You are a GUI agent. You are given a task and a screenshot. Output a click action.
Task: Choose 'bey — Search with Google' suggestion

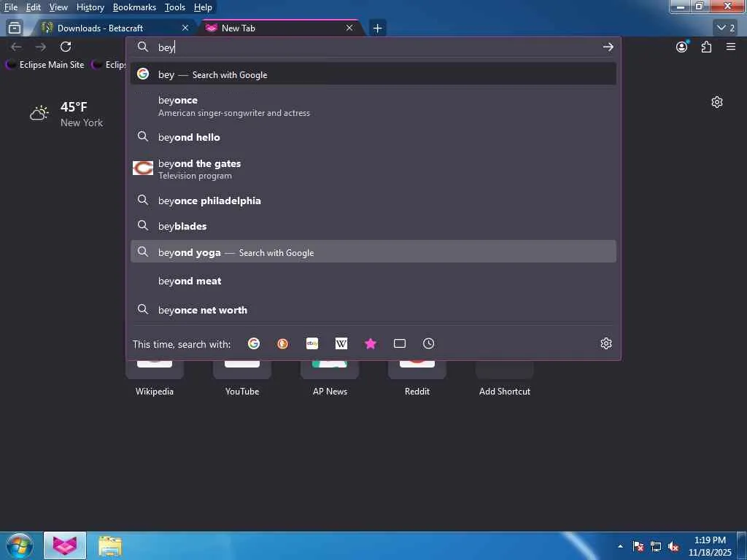coord(373,74)
